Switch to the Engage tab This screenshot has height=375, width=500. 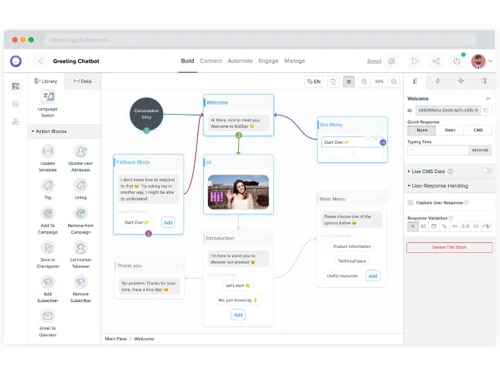coord(268,61)
